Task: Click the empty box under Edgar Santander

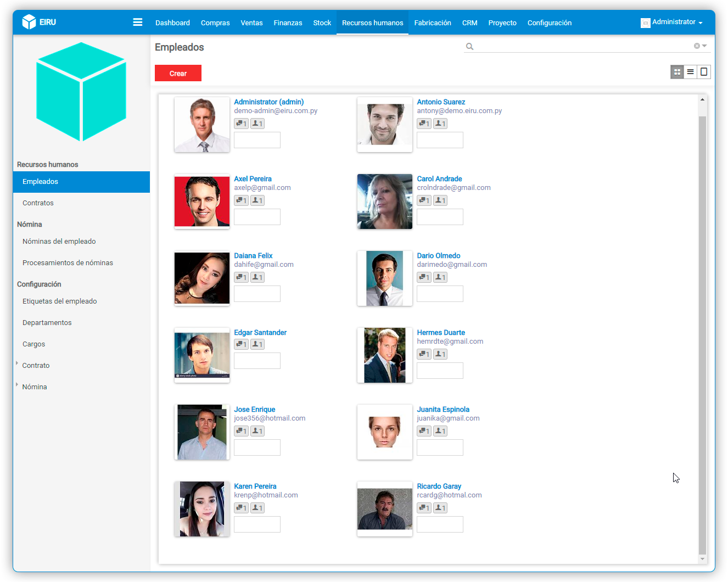Action: tap(257, 361)
